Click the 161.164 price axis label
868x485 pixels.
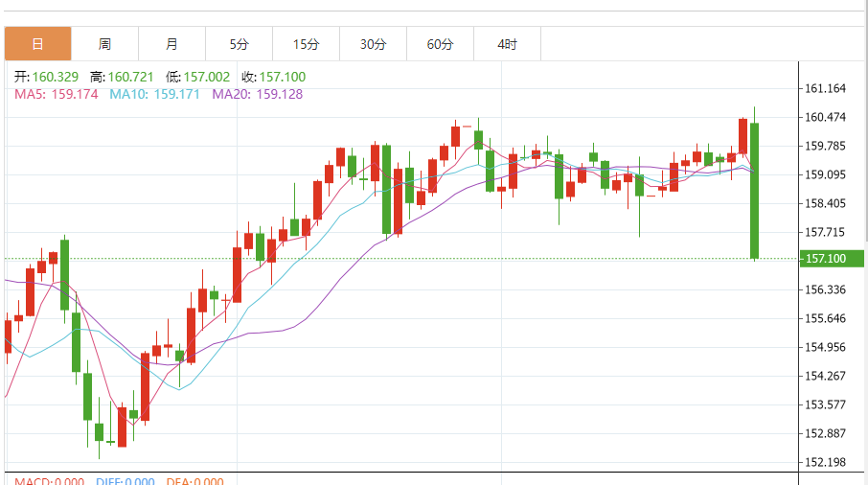point(825,89)
